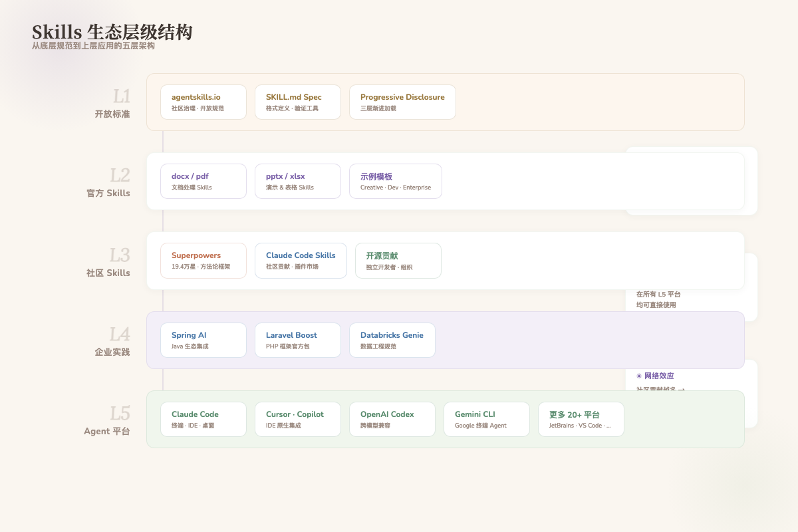
Task: Open the 示例模板 card
Action: point(396,181)
